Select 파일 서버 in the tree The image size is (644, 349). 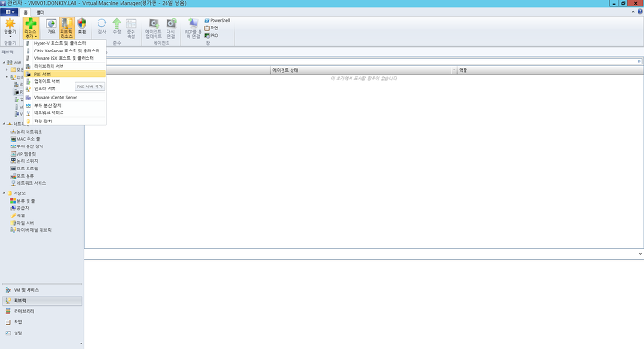pos(22,223)
